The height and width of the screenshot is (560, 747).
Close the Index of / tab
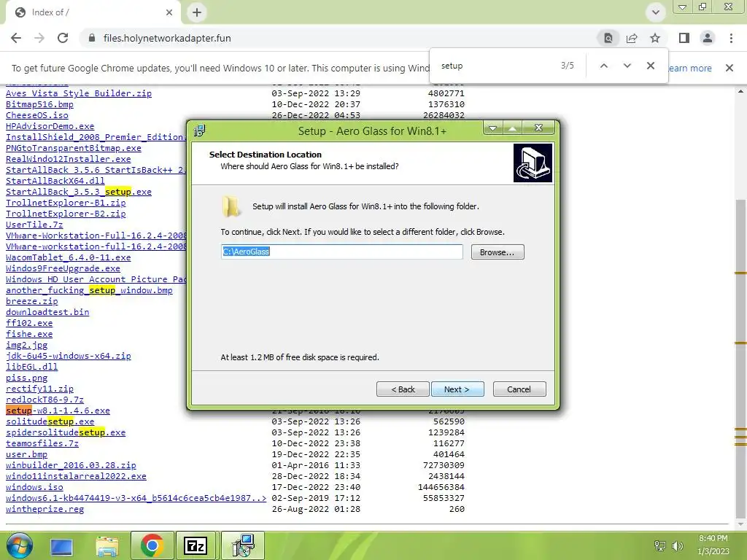point(169,12)
